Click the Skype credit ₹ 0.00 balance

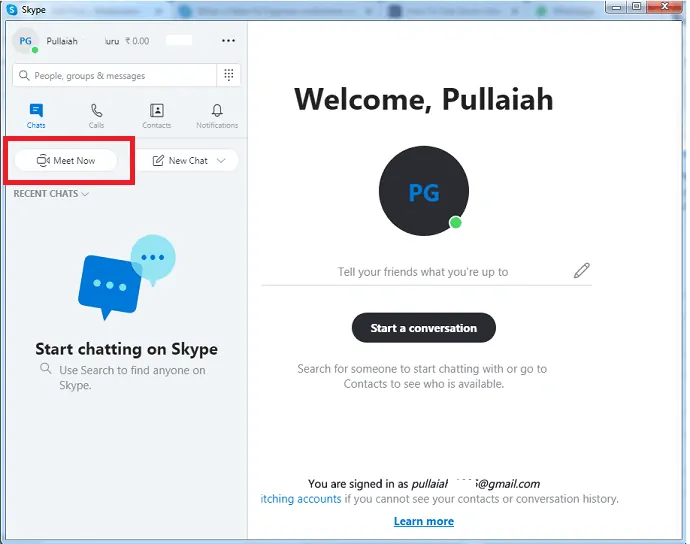[137, 41]
